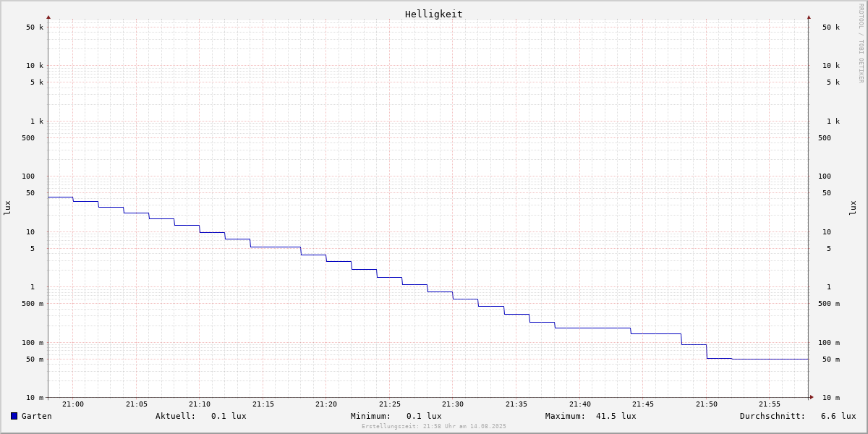Click the 10 m label on right axis
868x434 pixels.
coord(831,398)
